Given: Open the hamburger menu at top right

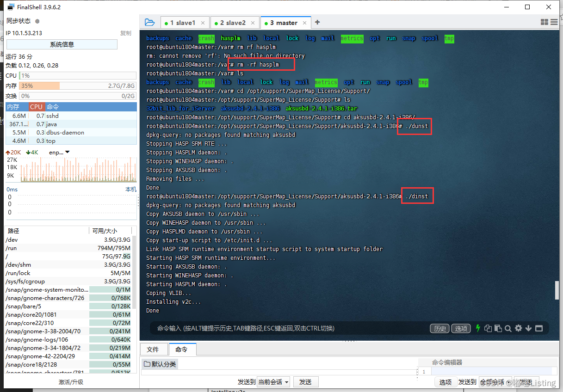Looking at the screenshot, I should pyautogui.click(x=554, y=22).
